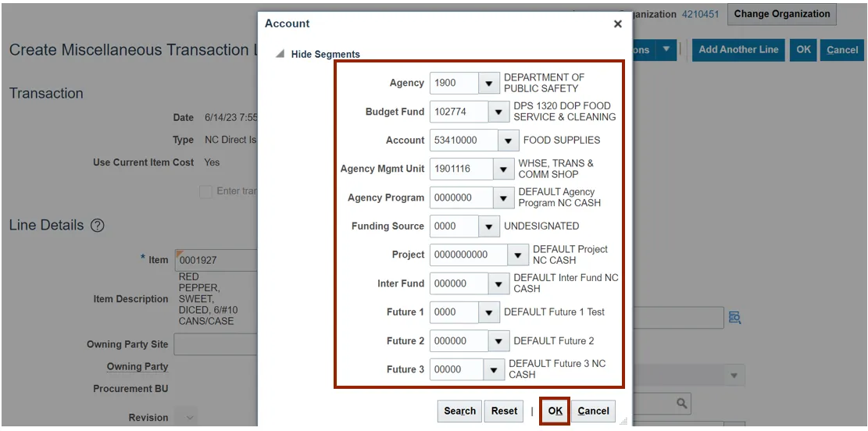
Task: Cancel the Account dialog
Action: (x=593, y=411)
